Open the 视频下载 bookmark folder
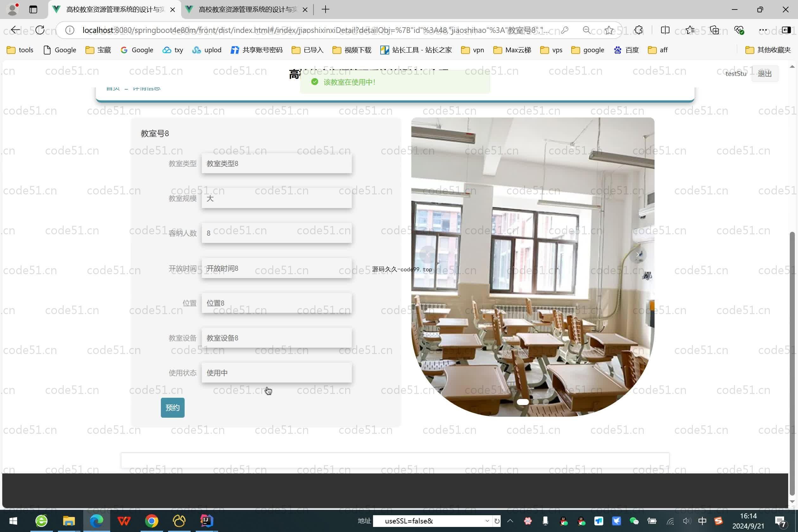The height and width of the screenshot is (532, 798). [352, 50]
